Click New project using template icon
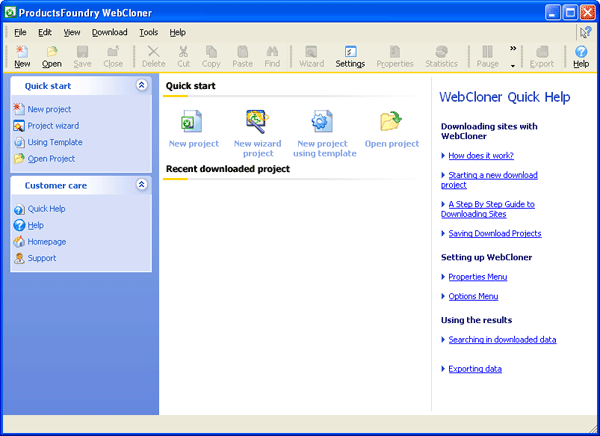Viewport: 600px width, 436px height. 322,121
